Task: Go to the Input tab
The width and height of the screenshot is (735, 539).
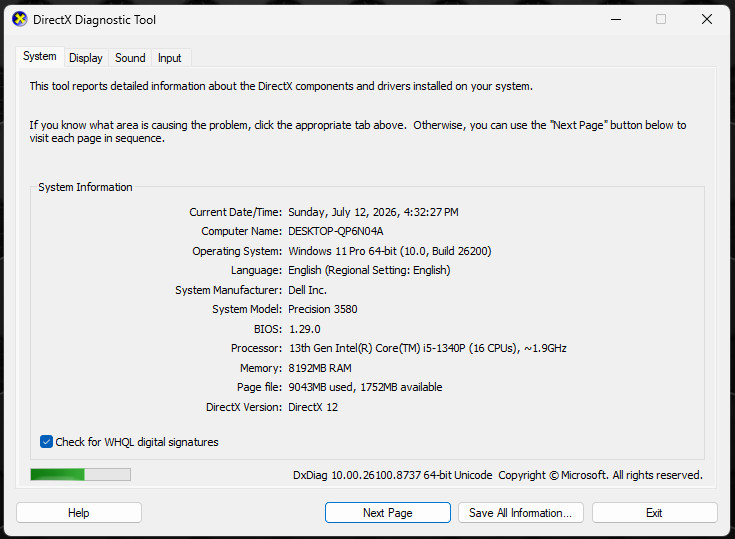Action: [x=169, y=58]
